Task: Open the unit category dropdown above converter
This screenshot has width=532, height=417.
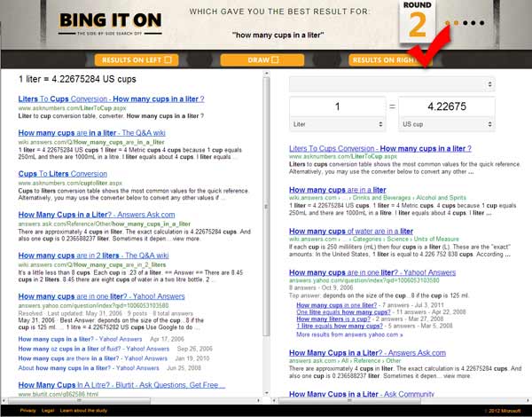Action: point(392,84)
